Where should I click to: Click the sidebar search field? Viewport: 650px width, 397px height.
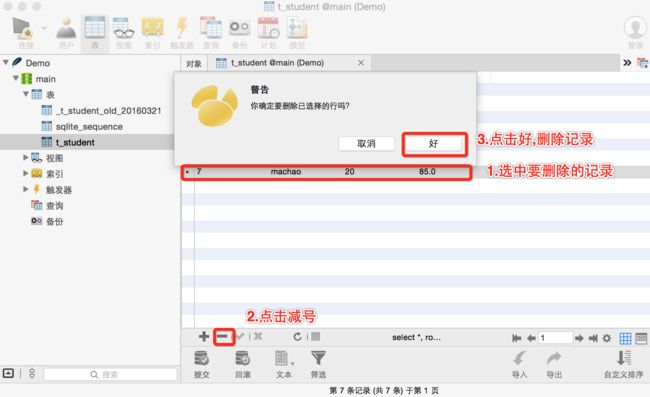click(110, 374)
